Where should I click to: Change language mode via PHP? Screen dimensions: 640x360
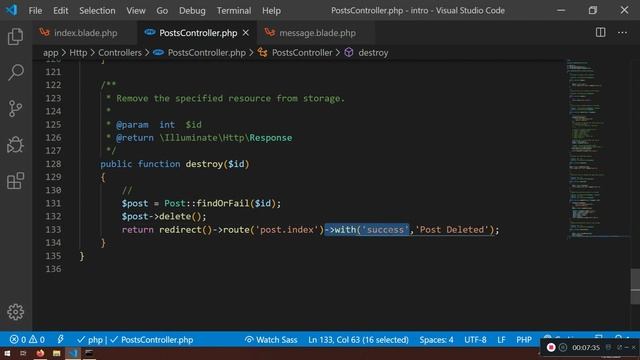tap(524, 340)
